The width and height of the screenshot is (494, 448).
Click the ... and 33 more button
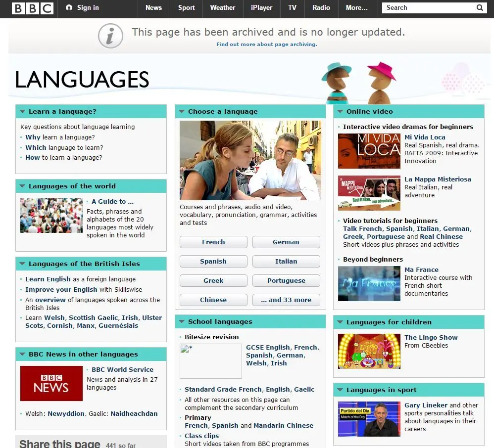pos(286,300)
